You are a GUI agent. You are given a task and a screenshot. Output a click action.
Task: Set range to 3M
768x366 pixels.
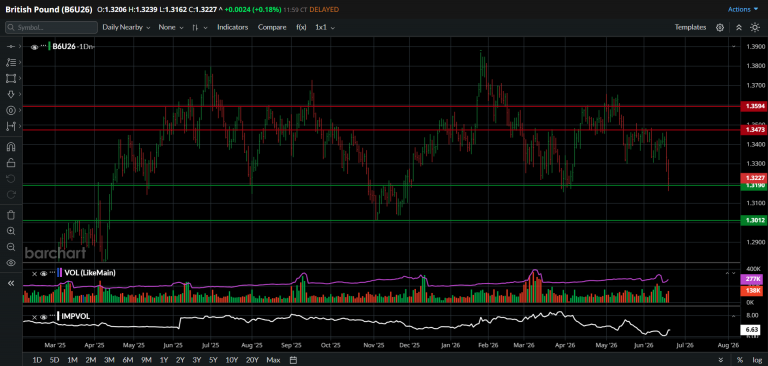109,360
